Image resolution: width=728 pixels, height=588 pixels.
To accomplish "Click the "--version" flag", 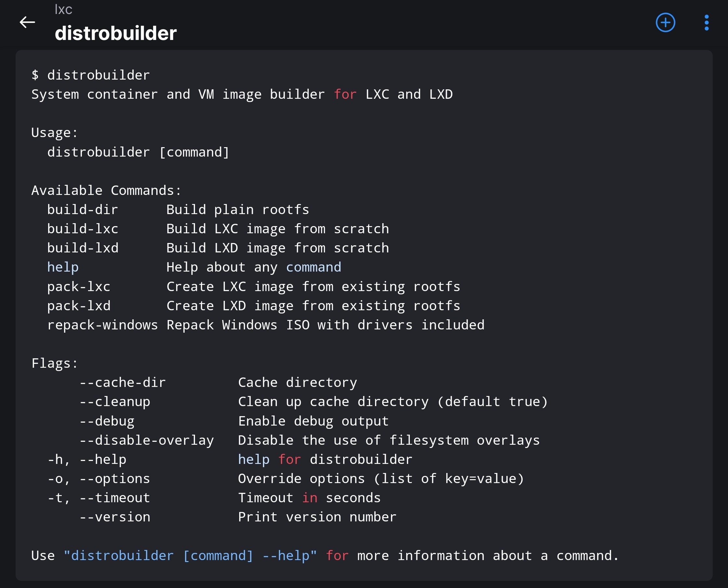I will click(114, 517).
